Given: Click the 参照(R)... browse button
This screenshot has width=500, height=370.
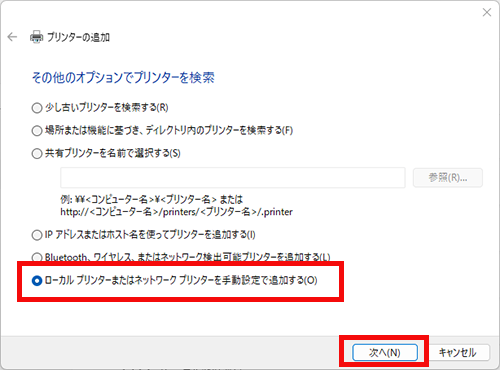Looking at the screenshot, I should [x=448, y=178].
